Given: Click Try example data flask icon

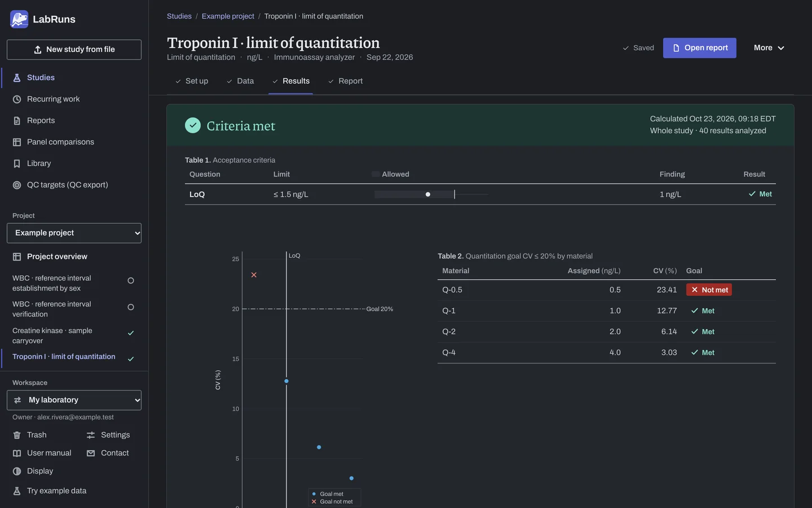Looking at the screenshot, I should point(17,491).
